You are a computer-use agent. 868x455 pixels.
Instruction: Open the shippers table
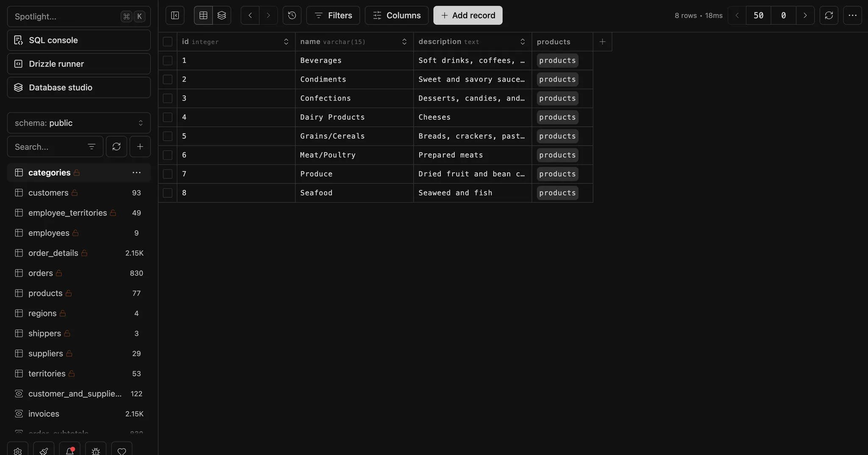point(79,333)
